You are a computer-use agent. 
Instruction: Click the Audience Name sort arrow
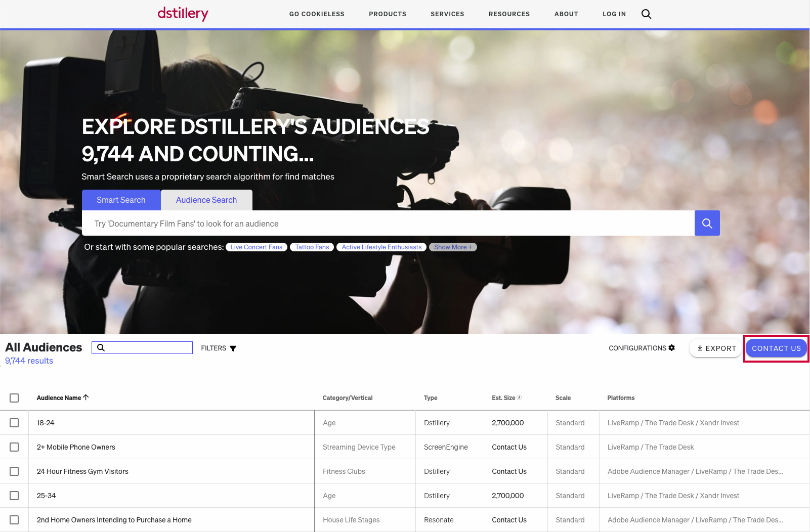coord(86,397)
